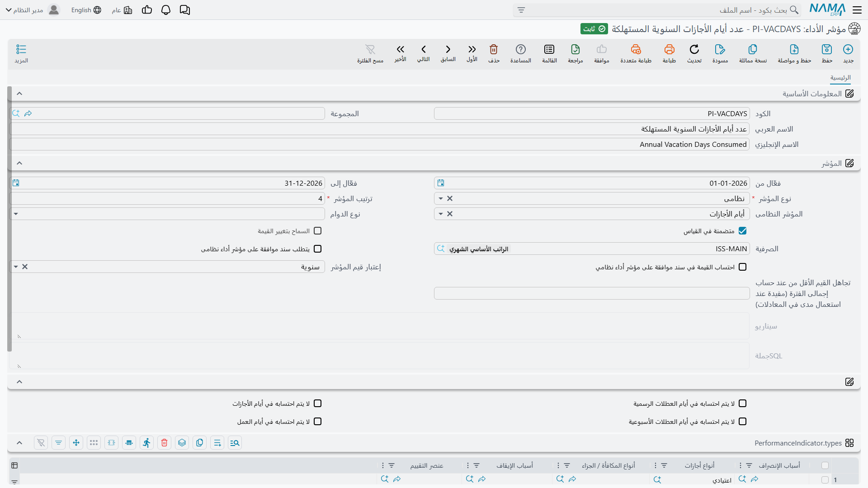Open مدير النظام user menu
The width and height of the screenshot is (868, 488).
tap(33, 10)
